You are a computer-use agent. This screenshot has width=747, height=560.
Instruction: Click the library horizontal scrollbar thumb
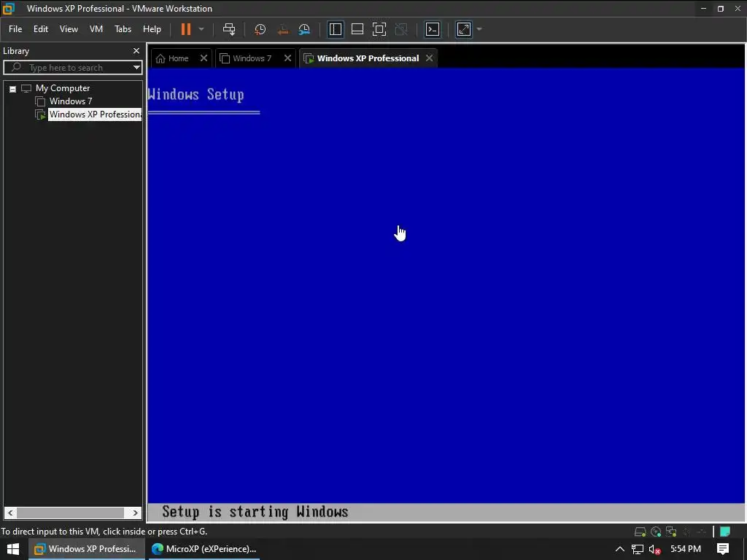(70, 513)
